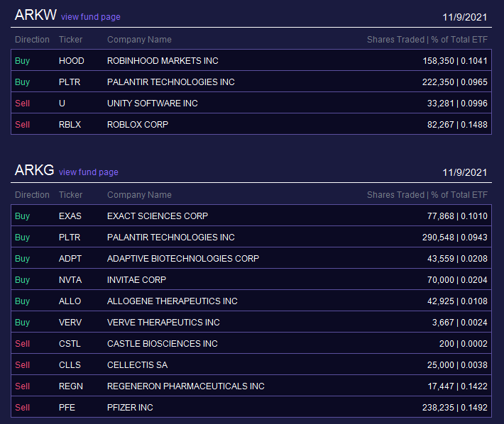Screen dimensions: 504x424
Task: Click the Sell label in REGN row
Action: coord(22,386)
